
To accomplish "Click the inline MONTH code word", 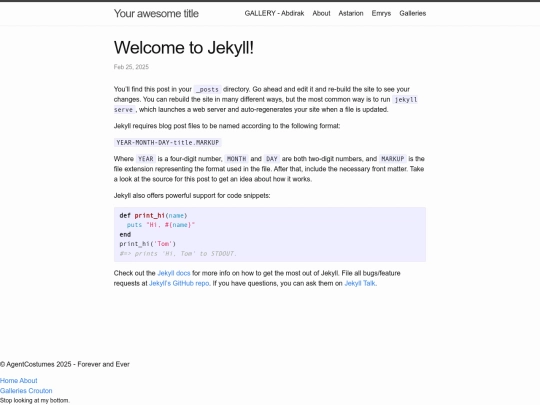I will 237,159.
